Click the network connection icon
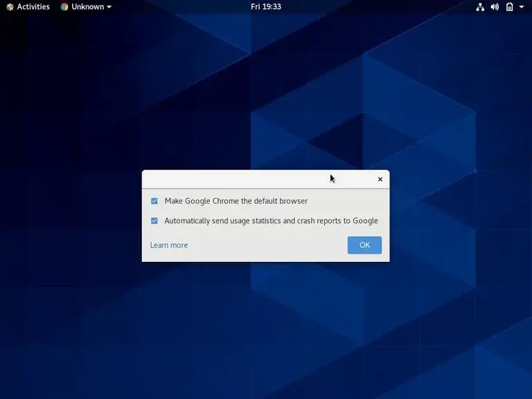The height and width of the screenshot is (399, 532). click(x=480, y=7)
